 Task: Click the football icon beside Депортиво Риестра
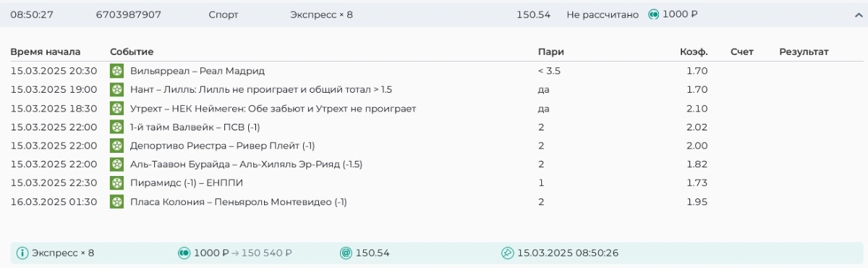click(116, 146)
